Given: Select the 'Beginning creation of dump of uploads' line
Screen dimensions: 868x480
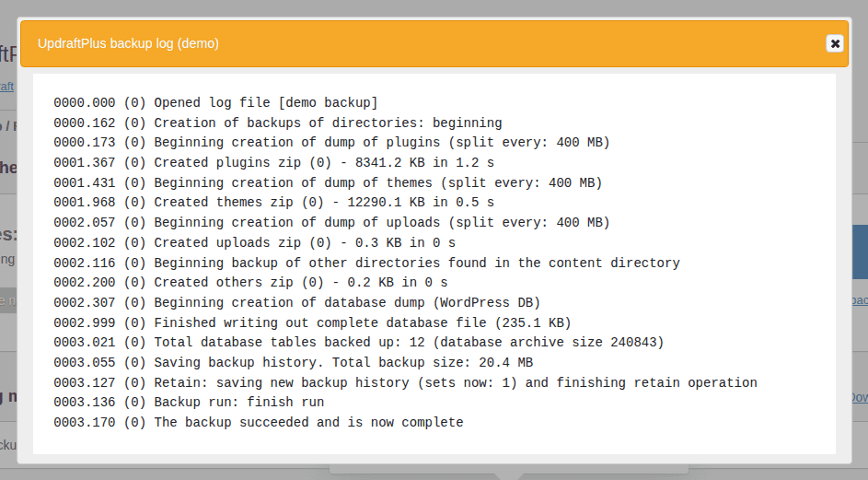Looking at the screenshot, I should tap(331, 222).
